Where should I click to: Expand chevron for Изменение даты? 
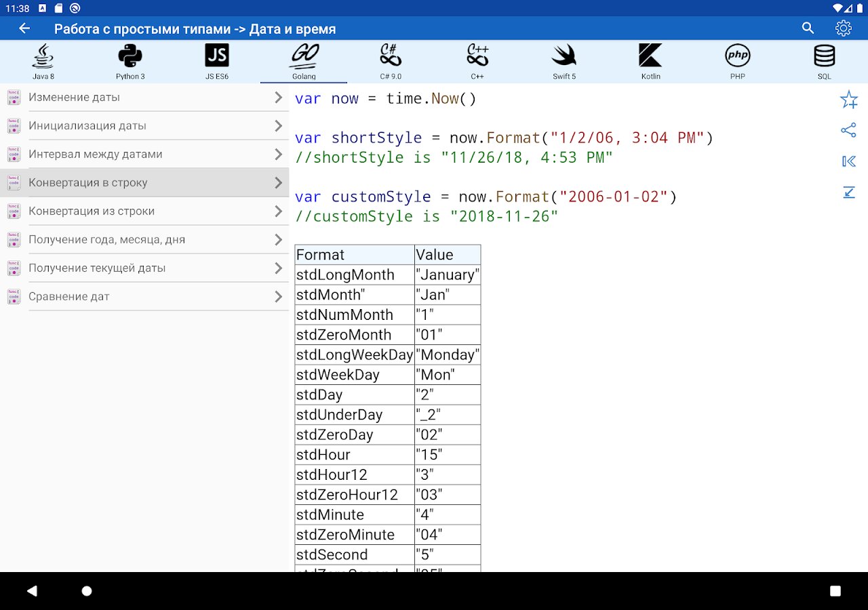pyautogui.click(x=278, y=98)
